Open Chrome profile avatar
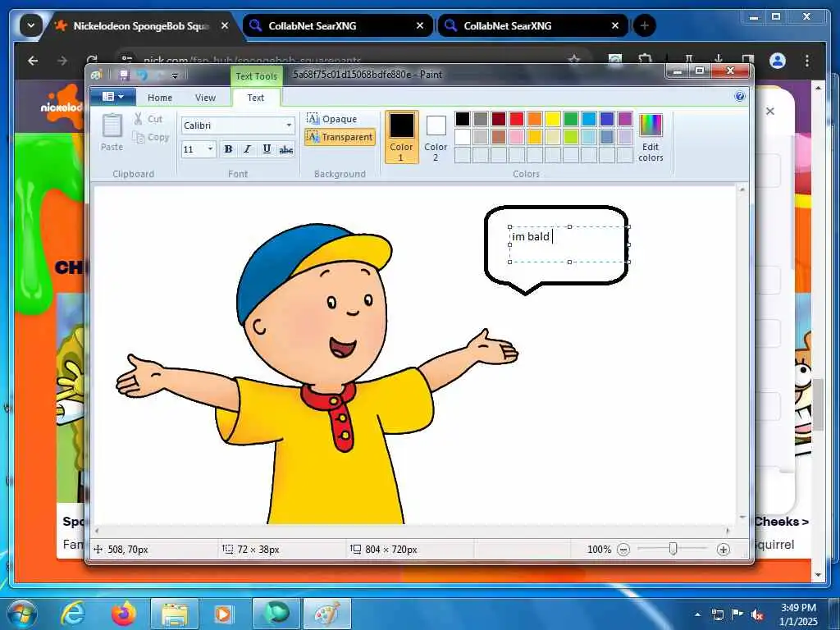The width and height of the screenshot is (840, 630). pos(778,61)
